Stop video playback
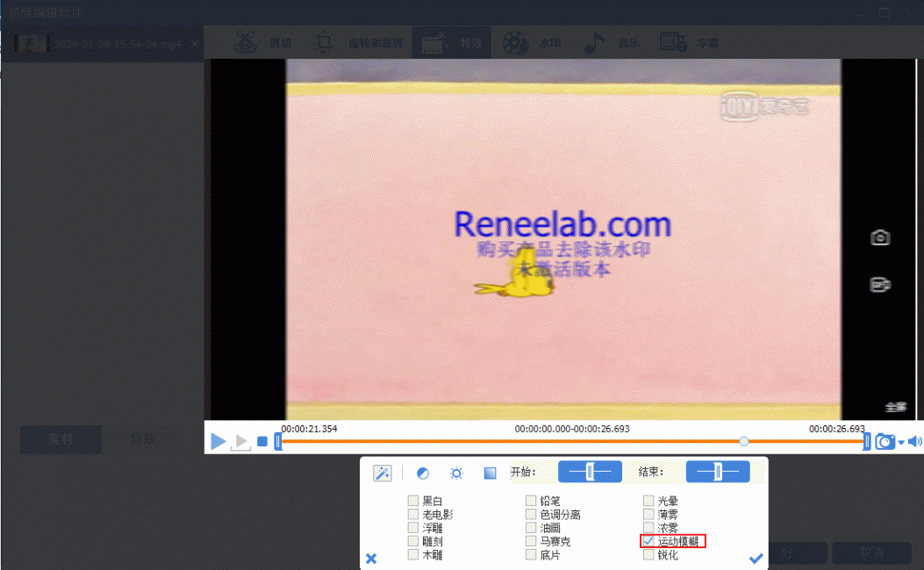Viewport: 924px width, 570px height. coord(262,441)
